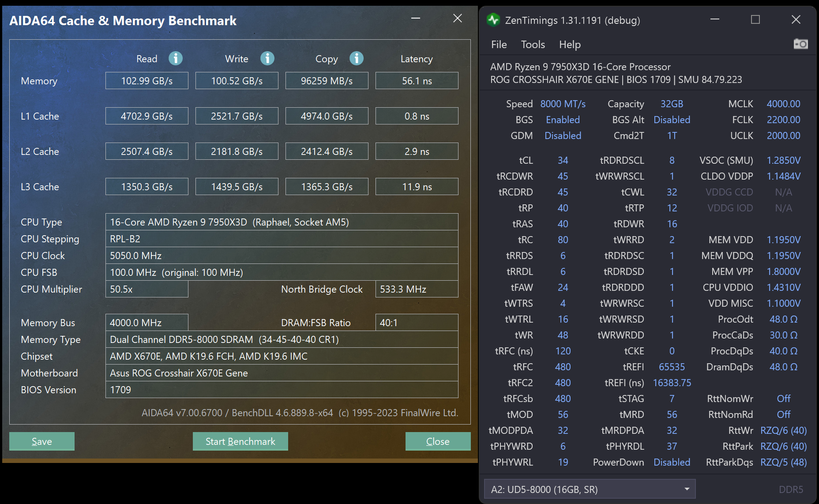Click Memory Copy value 96259 MB/s

327,81
